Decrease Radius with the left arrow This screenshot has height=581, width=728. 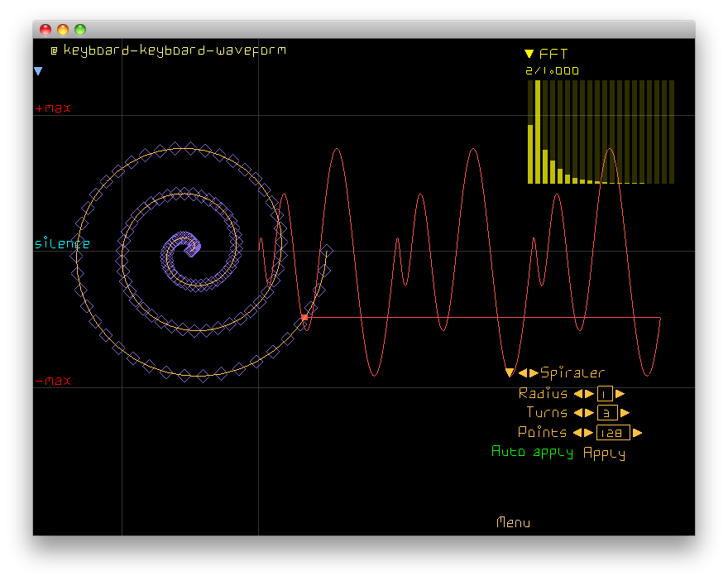(x=578, y=394)
